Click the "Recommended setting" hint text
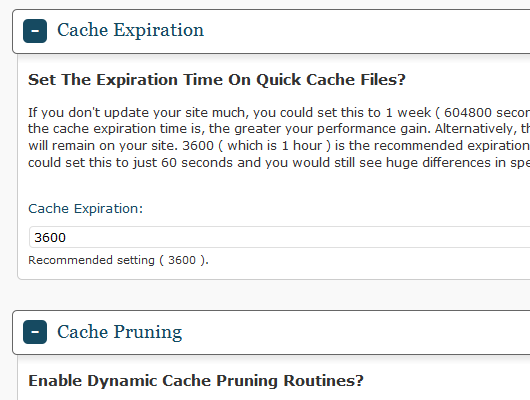530x400 pixels. point(91,260)
